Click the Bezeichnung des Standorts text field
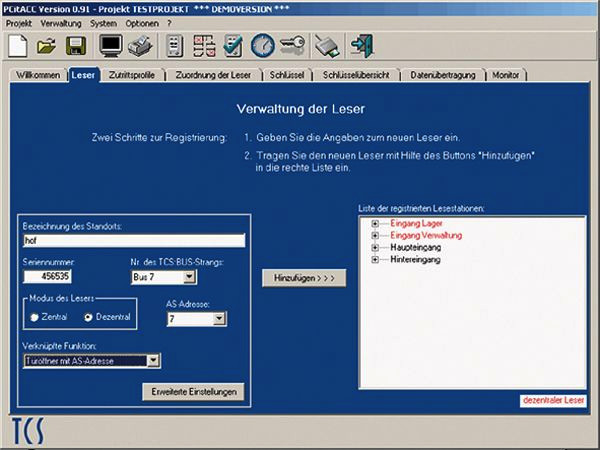 pyautogui.click(x=133, y=241)
